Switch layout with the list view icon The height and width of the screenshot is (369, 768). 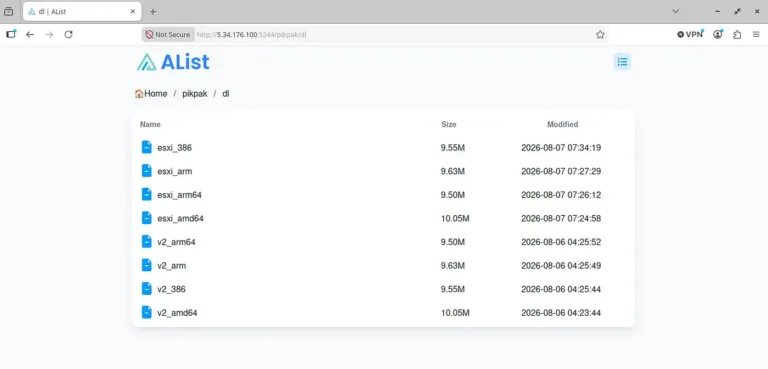(623, 62)
